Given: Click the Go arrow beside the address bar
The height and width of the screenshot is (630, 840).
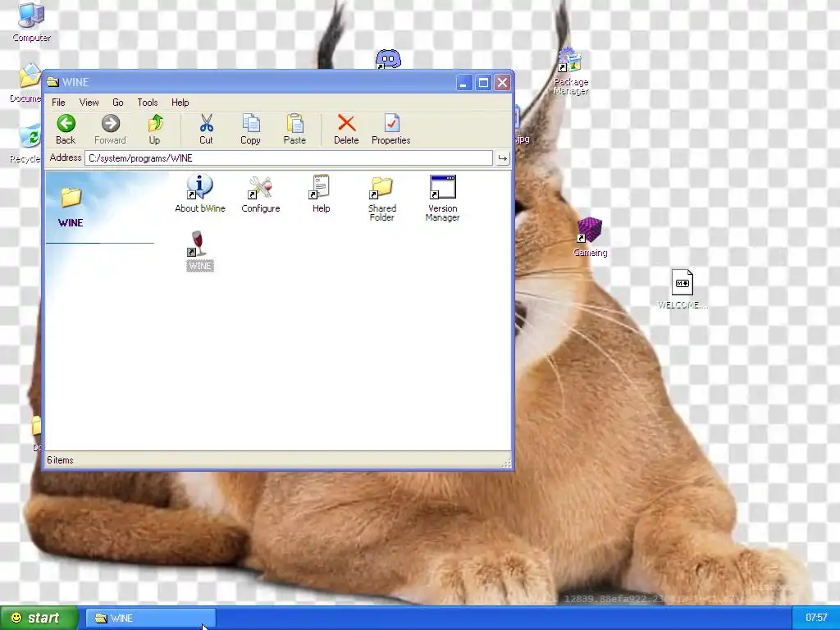Looking at the screenshot, I should [503, 158].
